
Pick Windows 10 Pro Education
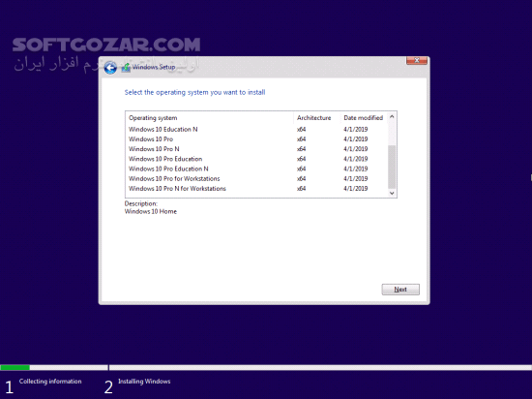[256, 159]
